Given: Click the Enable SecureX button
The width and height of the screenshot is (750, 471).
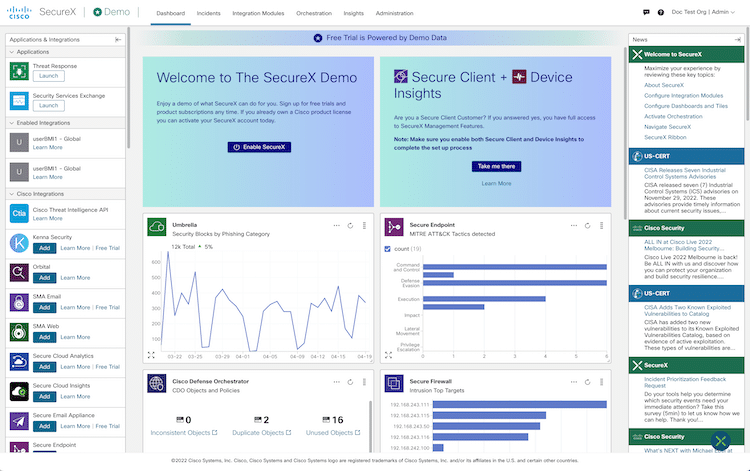Looking at the screenshot, I should coord(259,147).
